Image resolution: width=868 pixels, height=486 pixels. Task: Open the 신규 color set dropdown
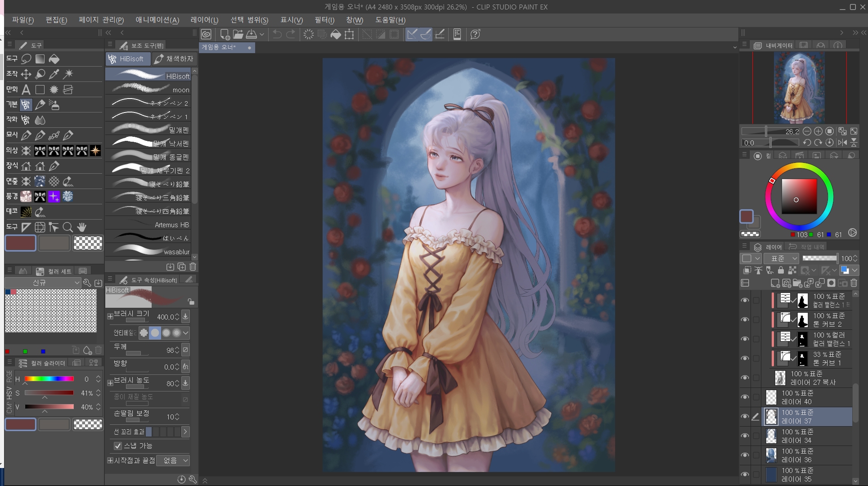pyautogui.click(x=43, y=283)
